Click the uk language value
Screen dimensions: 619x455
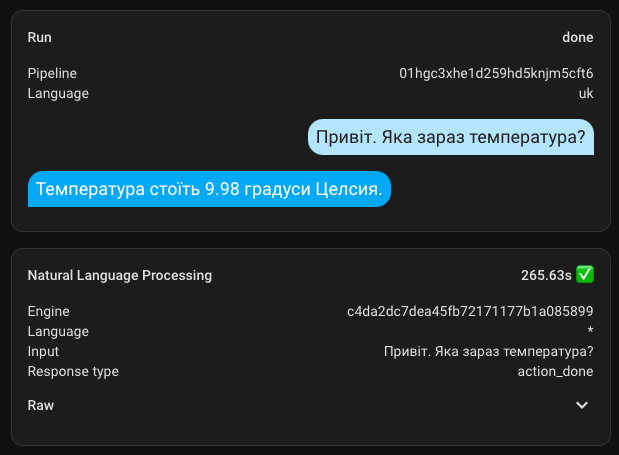[x=586, y=93]
